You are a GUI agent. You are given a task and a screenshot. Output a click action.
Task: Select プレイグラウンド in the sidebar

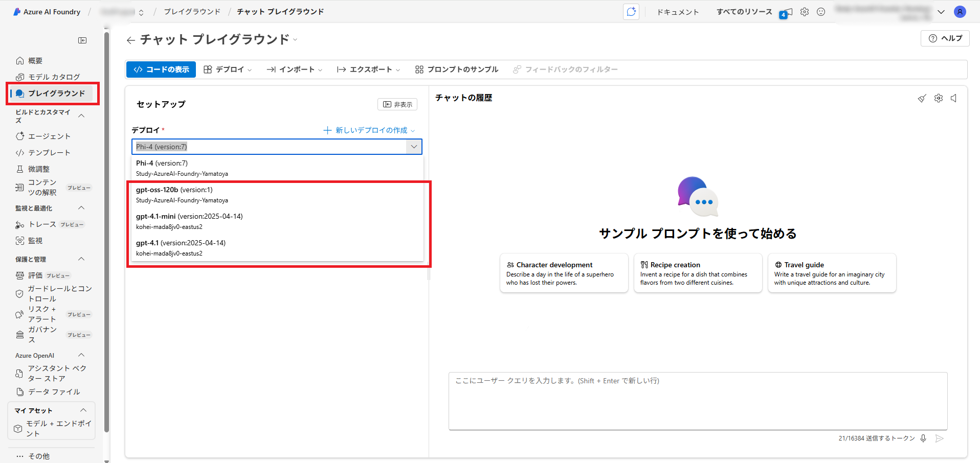point(51,93)
